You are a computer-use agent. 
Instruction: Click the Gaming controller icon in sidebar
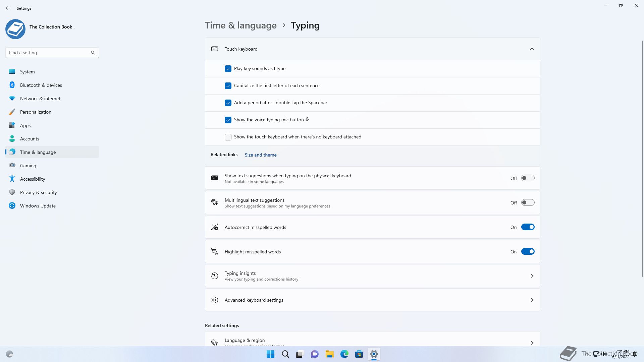[x=12, y=165]
